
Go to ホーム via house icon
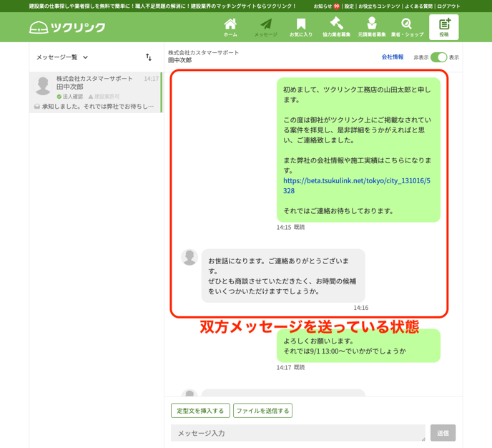pos(230,27)
